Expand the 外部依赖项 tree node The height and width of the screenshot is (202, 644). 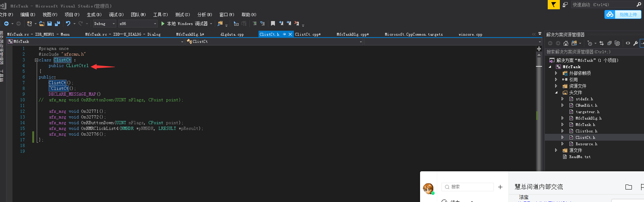pyautogui.click(x=556, y=73)
